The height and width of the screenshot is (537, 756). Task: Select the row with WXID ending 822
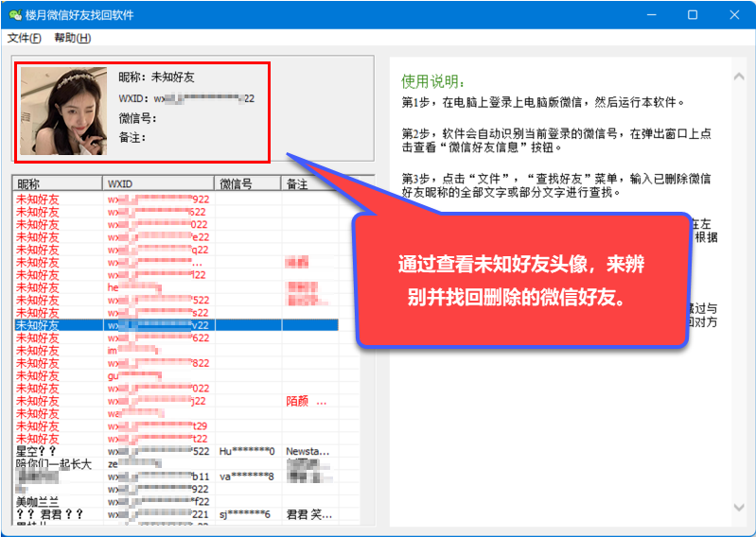pyautogui.click(x=177, y=363)
